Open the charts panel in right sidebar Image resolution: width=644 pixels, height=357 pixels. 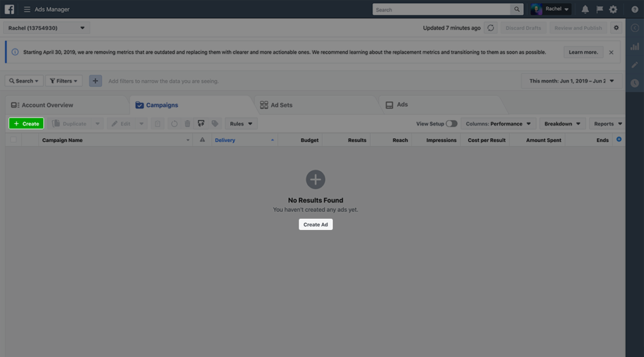[x=635, y=46]
